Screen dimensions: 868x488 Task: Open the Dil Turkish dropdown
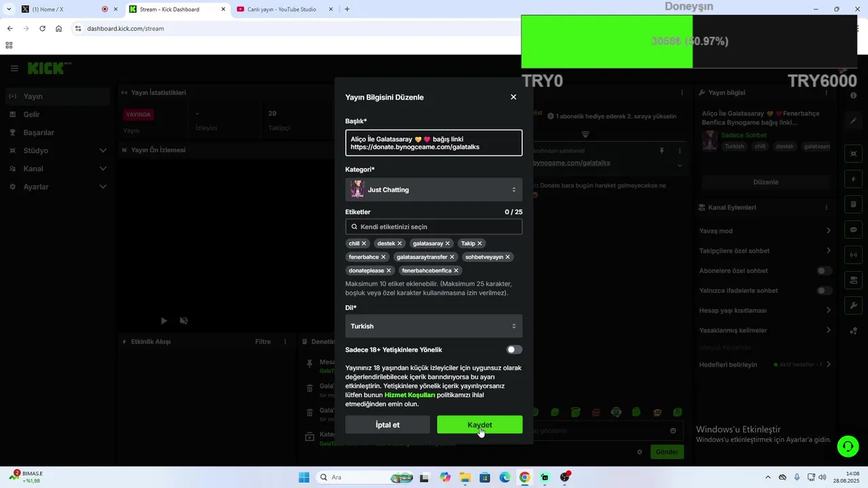(434, 326)
